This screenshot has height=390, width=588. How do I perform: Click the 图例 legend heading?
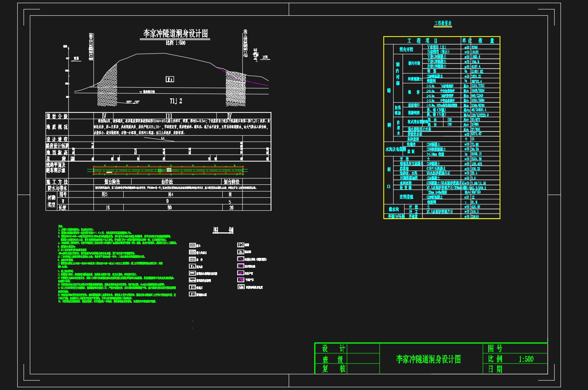pos(223,230)
